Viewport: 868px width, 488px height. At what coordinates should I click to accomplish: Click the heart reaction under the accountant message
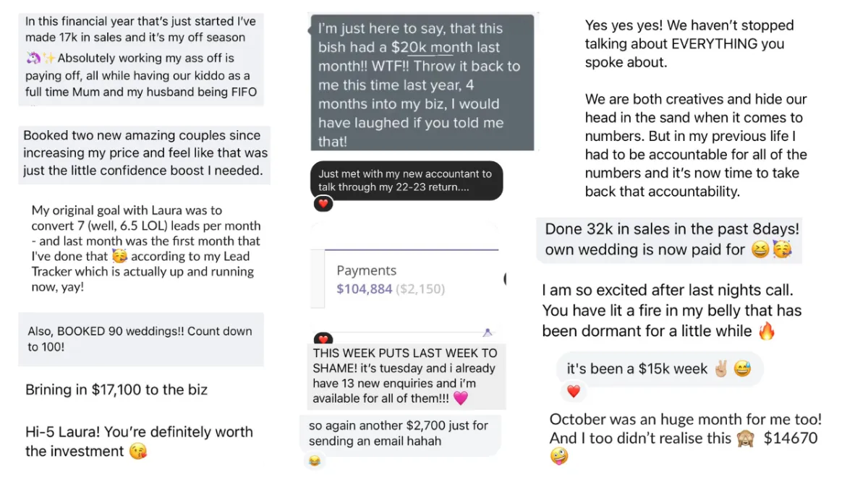pos(323,204)
